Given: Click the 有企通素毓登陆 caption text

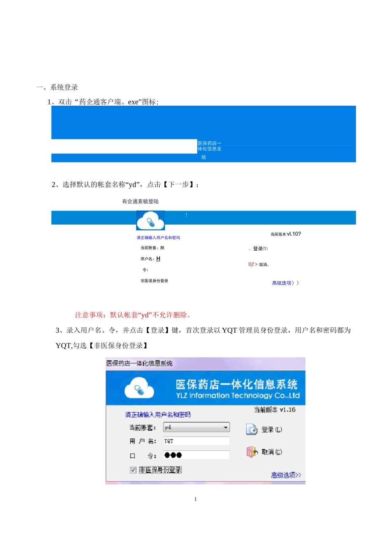Looking at the screenshot, I should [140, 201].
